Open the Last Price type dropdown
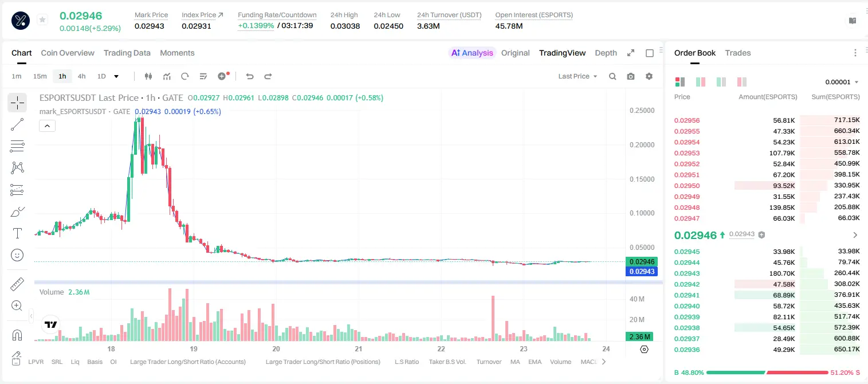This screenshot has height=384, width=868. pyautogui.click(x=578, y=76)
